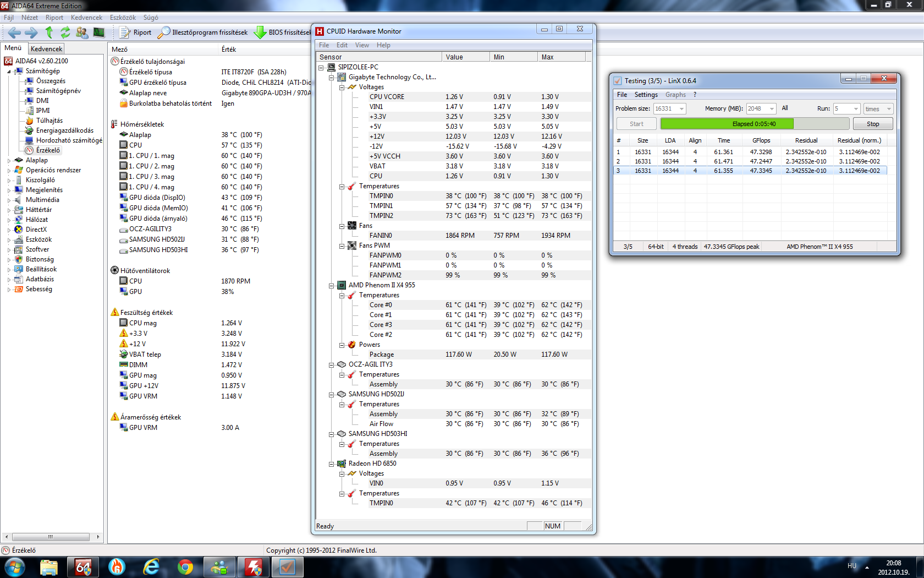The height and width of the screenshot is (578, 924).
Task: Select the Biztonság tree item
Action: click(x=40, y=259)
